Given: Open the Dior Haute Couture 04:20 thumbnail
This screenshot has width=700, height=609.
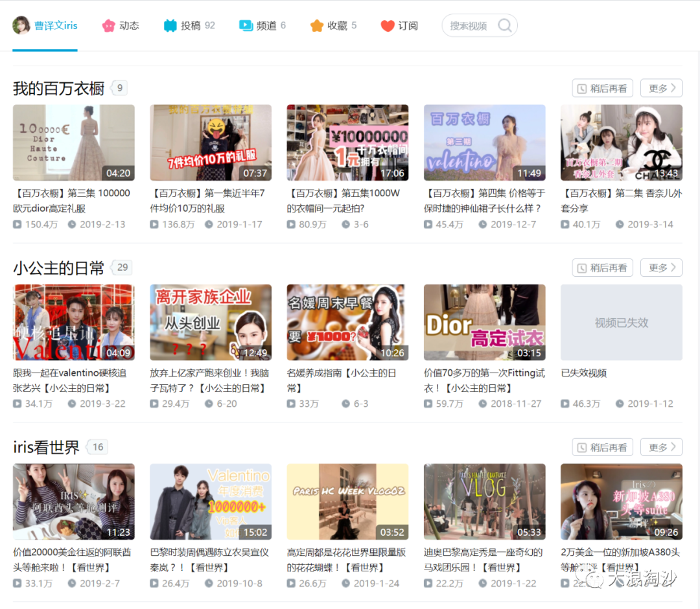Looking at the screenshot, I should pyautogui.click(x=74, y=143).
